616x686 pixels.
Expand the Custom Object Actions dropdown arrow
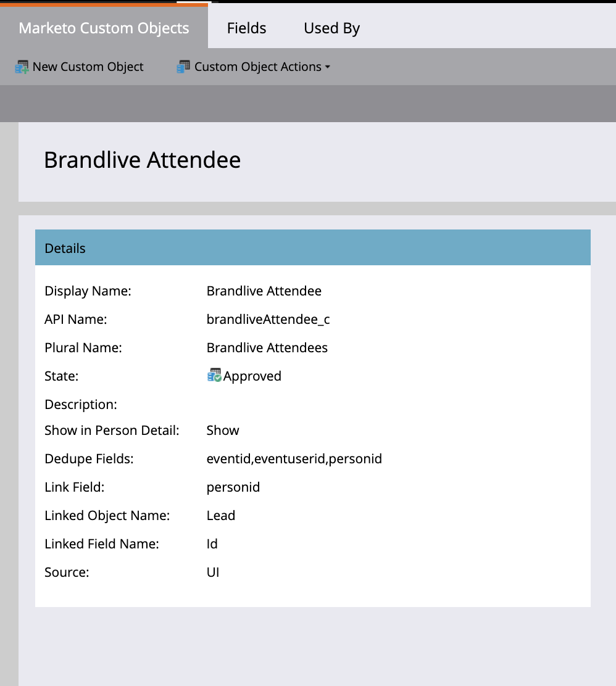(328, 67)
